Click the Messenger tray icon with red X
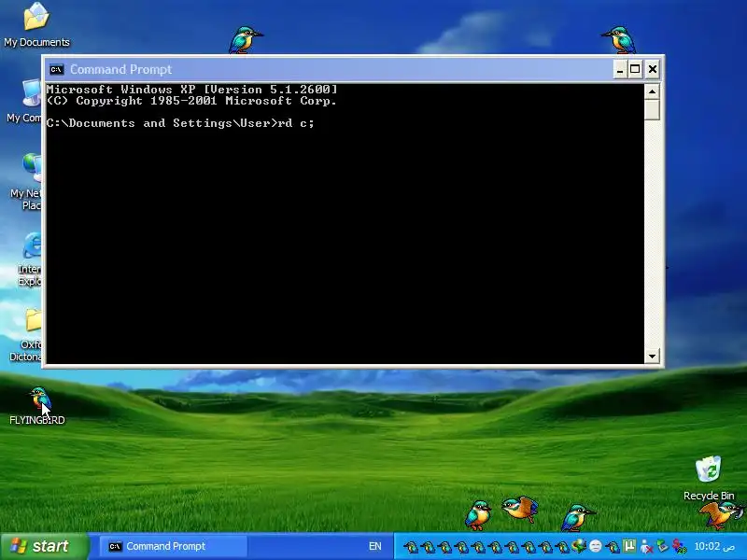Viewport: 747px width, 560px height. point(646,547)
